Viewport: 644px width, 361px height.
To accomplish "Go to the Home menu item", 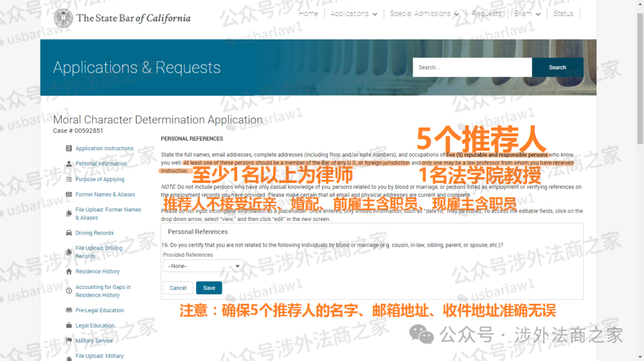I will [308, 14].
